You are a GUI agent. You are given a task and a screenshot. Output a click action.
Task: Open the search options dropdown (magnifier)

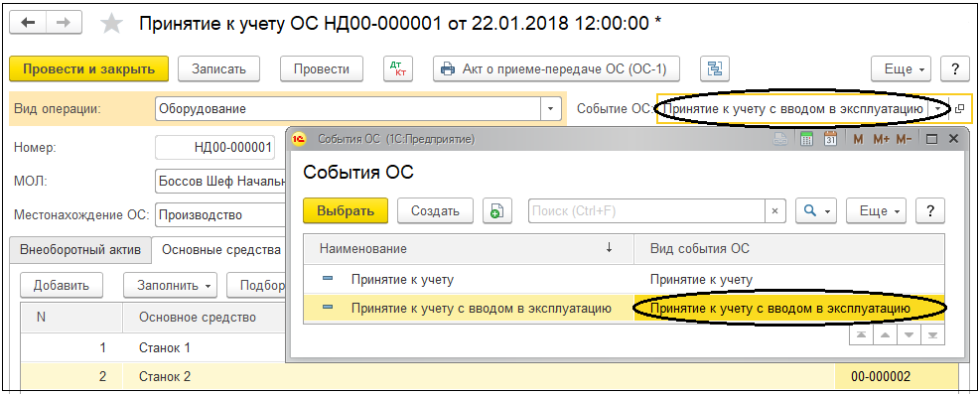(815, 211)
